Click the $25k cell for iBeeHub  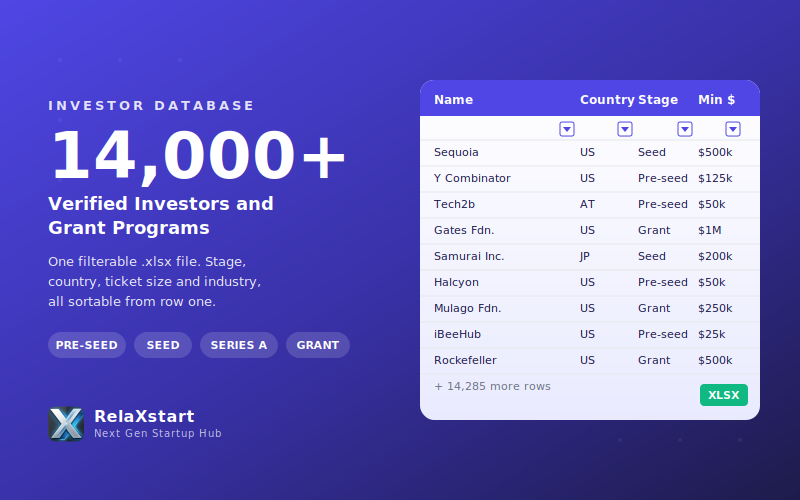pos(712,334)
